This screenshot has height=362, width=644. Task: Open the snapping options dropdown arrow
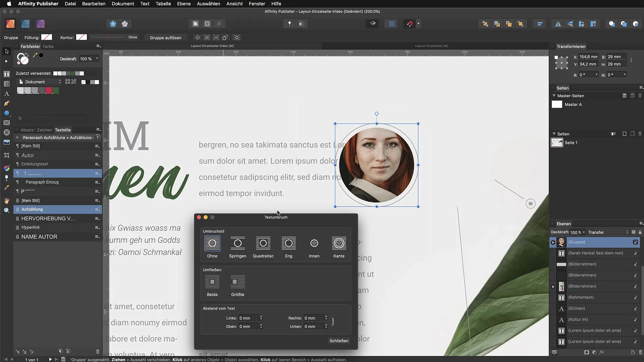(418, 24)
